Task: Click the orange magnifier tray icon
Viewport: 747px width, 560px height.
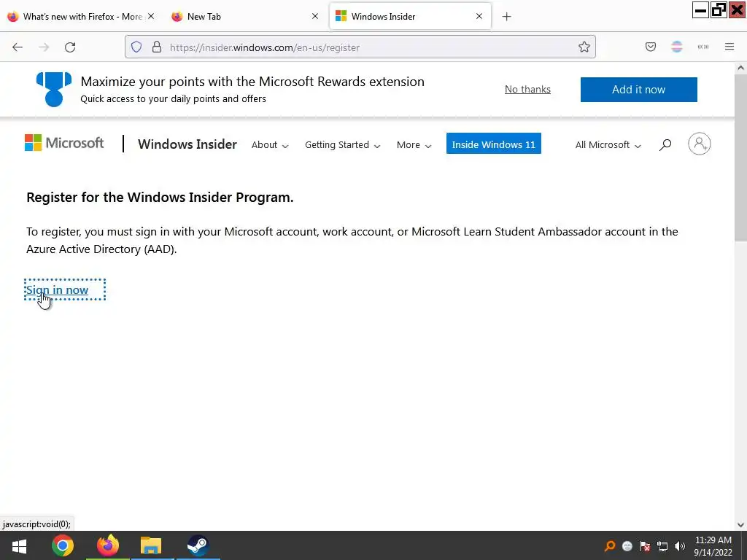Action: (x=610, y=546)
